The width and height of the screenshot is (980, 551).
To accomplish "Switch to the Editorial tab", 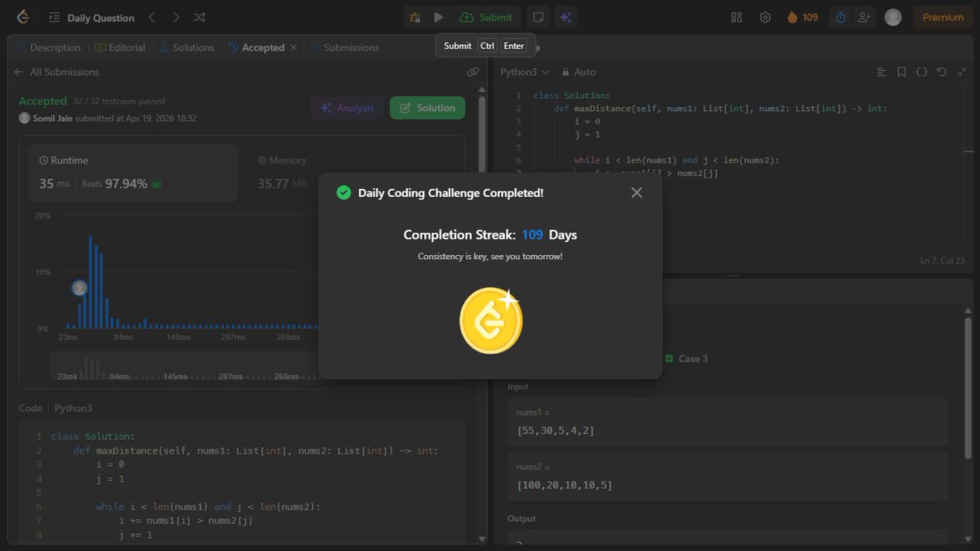I will 120,47.
